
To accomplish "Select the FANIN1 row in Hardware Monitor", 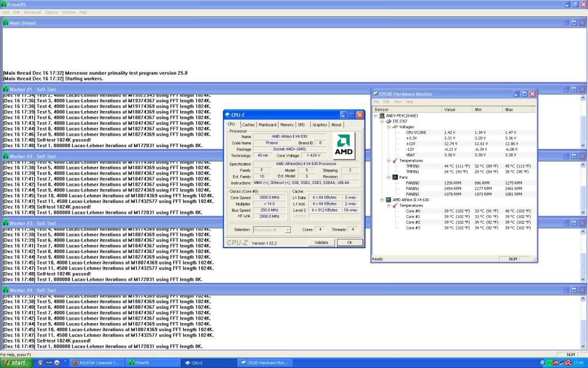I will pyautogui.click(x=454, y=189).
